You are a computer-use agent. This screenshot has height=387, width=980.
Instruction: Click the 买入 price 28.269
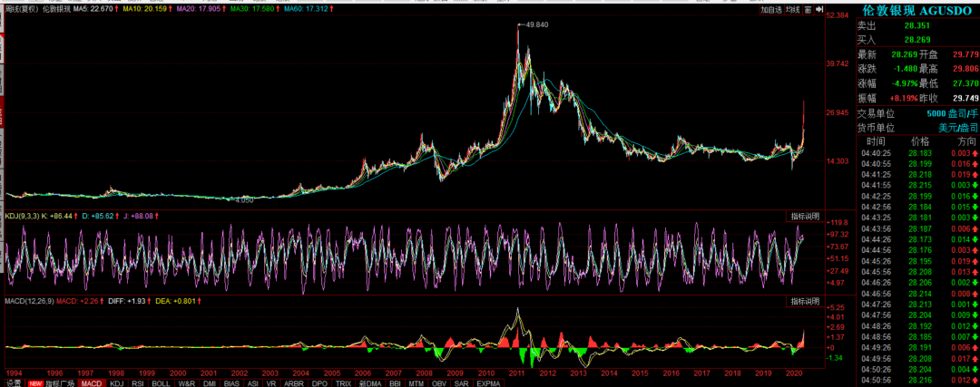[x=916, y=40]
